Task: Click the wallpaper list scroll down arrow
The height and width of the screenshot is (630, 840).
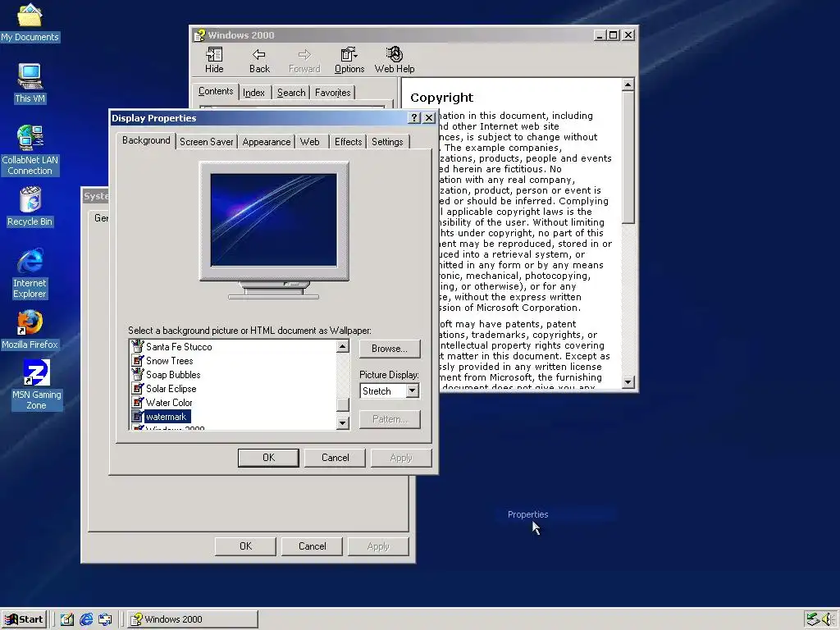Action: (343, 423)
